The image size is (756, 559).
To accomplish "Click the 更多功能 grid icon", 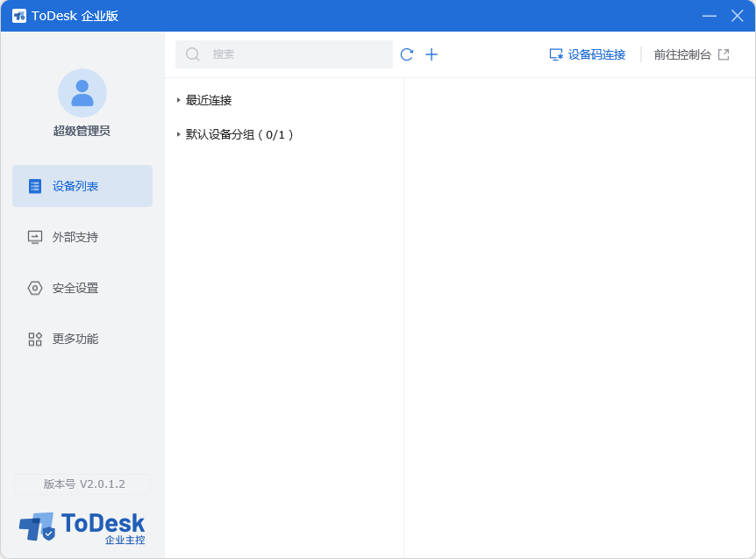I will 35,339.
